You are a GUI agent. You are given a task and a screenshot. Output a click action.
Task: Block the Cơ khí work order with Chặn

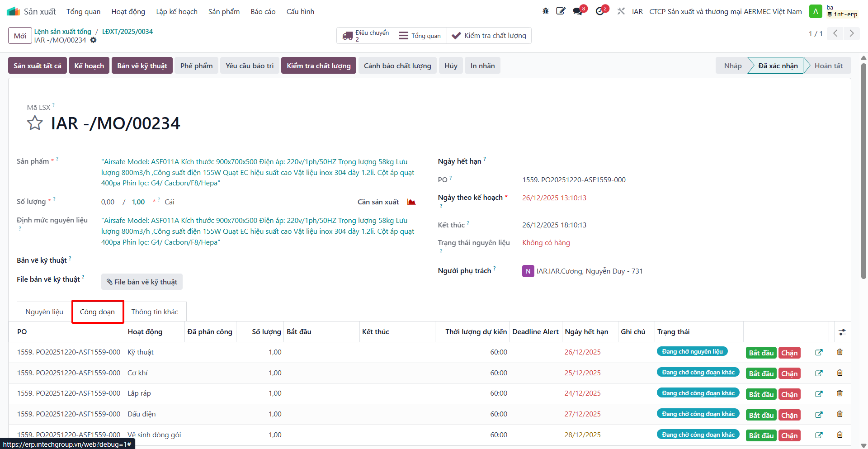pyautogui.click(x=789, y=373)
